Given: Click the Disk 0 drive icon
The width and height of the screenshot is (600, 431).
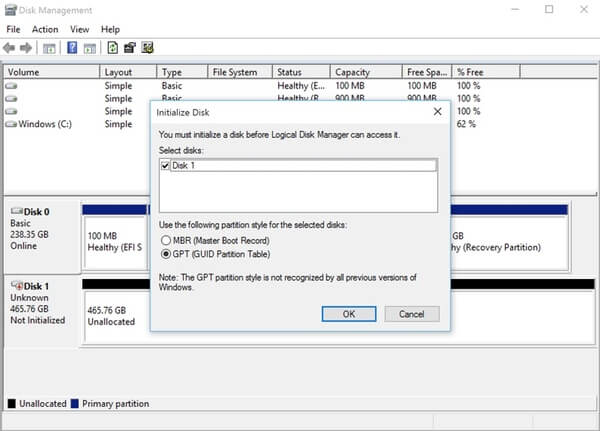Looking at the screenshot, I should [16, 211].
